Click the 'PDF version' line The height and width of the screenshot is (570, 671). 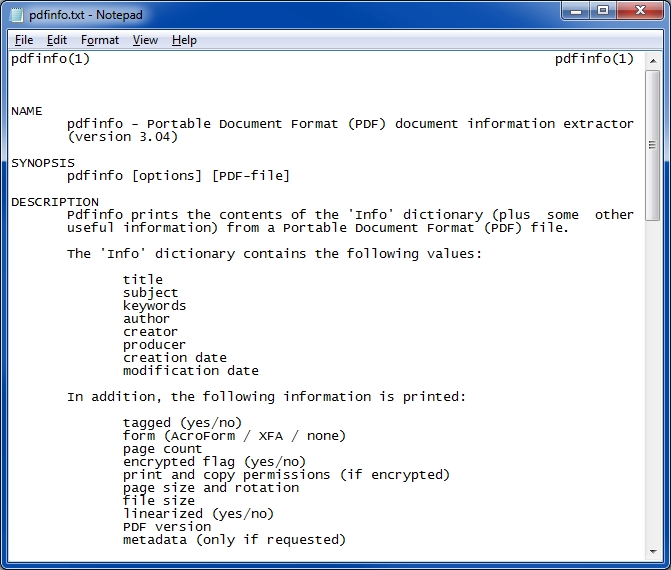167,527
